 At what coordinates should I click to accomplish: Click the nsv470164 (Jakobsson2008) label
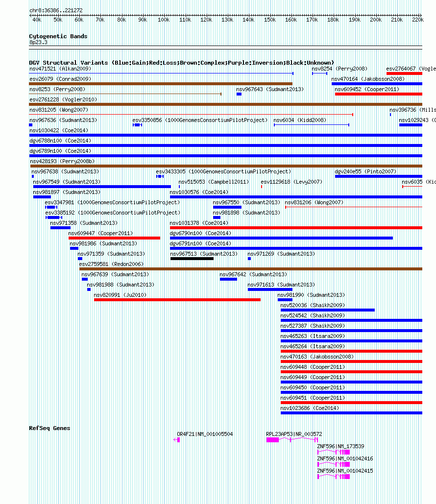pos(368,79)
